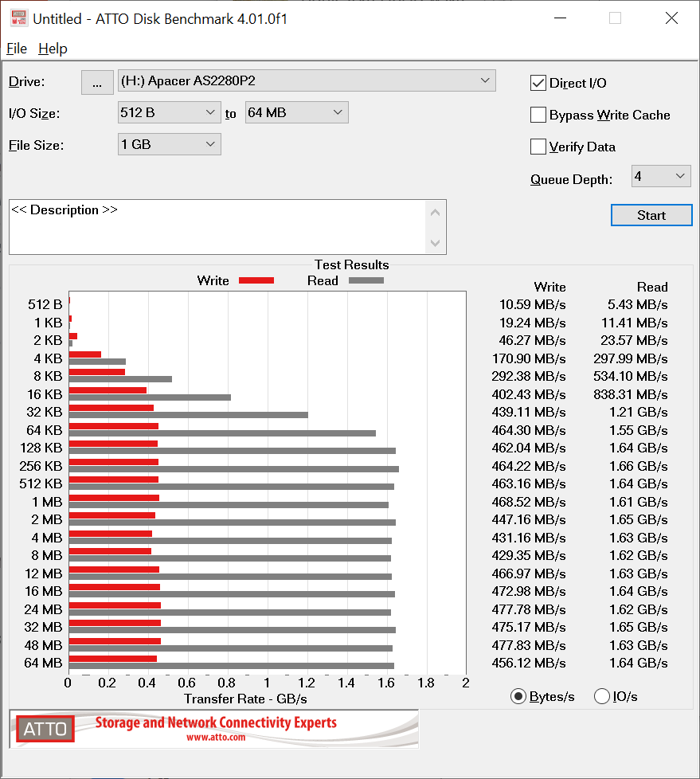Click the ATTO logo in the banner
The image size is (700, 779).
(45, 729)
